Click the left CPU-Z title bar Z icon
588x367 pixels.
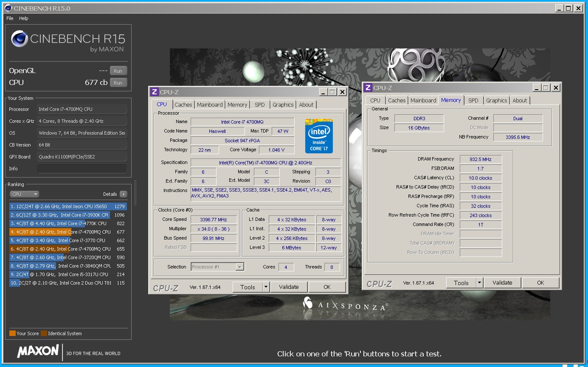(x=155, y=92)
